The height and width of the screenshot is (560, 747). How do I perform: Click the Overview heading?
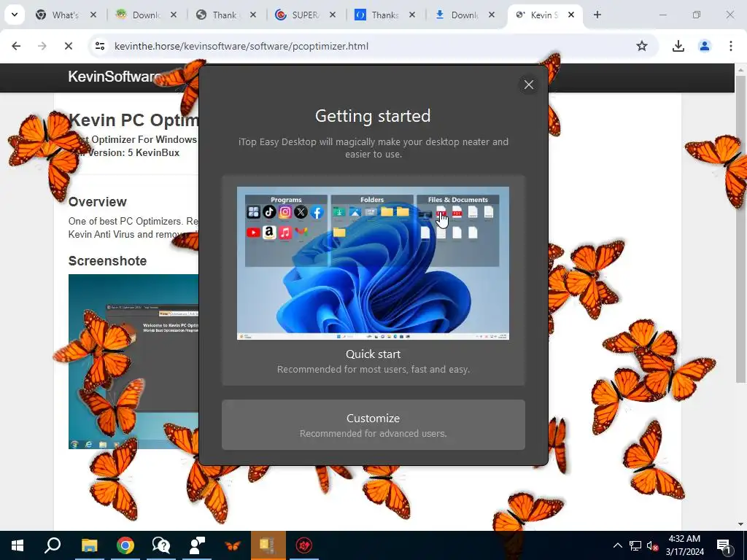[97, 202]
